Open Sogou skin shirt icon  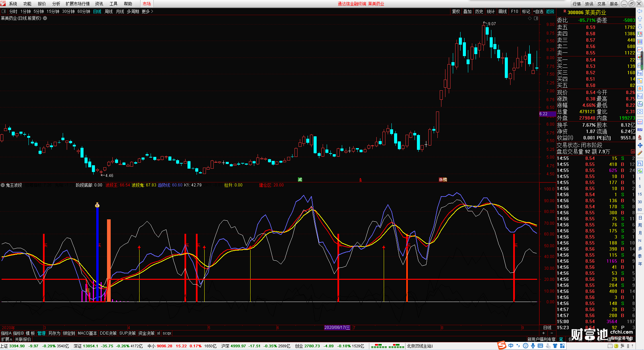[555, 346]
